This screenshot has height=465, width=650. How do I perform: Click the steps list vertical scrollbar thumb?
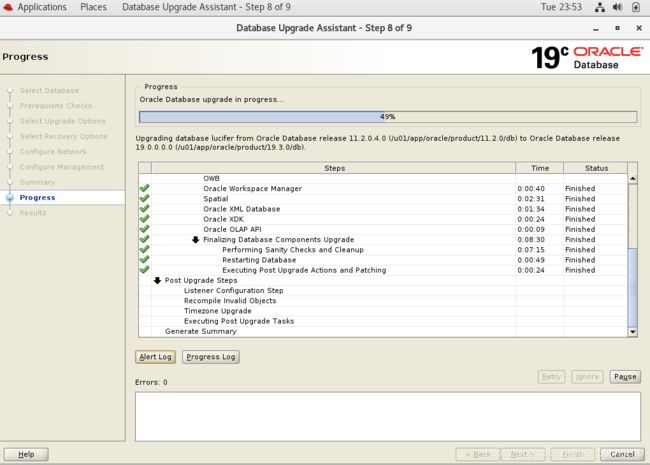tap(633, 287)
